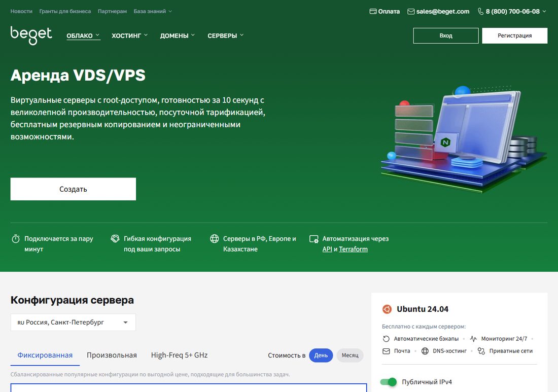Click 'Приватные сети' text
Image resolution: width=558 pixels, height=392 pixels.
click(x=511, y=351)
